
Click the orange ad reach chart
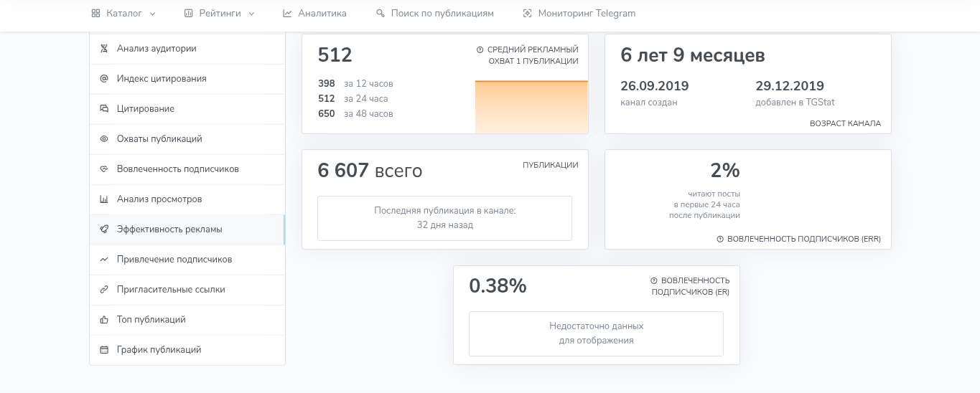531,107
